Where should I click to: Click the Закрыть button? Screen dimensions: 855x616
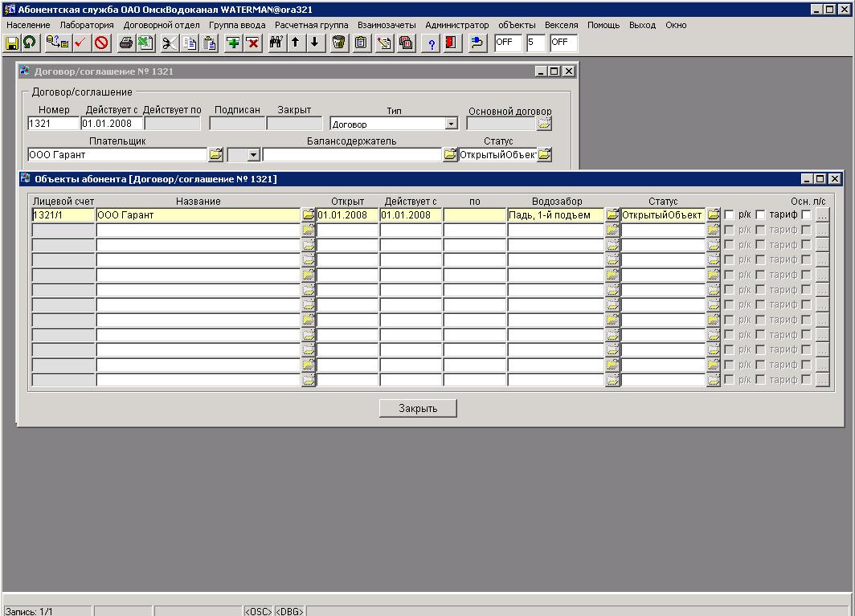418,408
